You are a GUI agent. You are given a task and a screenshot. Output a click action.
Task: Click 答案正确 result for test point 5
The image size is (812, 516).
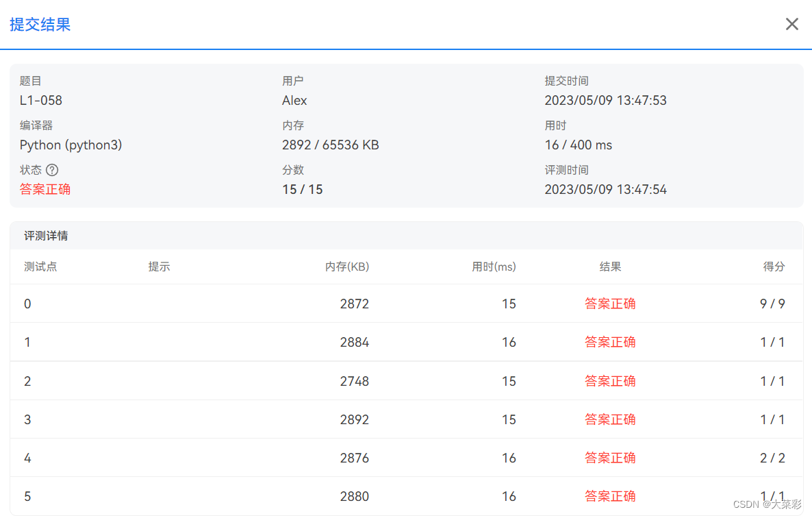(610, 496)
